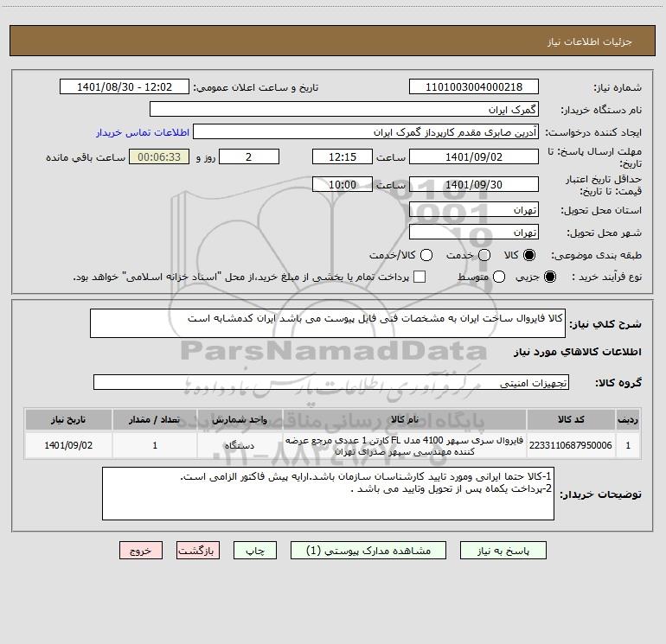Open مشاهده مدارک پیوستی (1) button

368,551
